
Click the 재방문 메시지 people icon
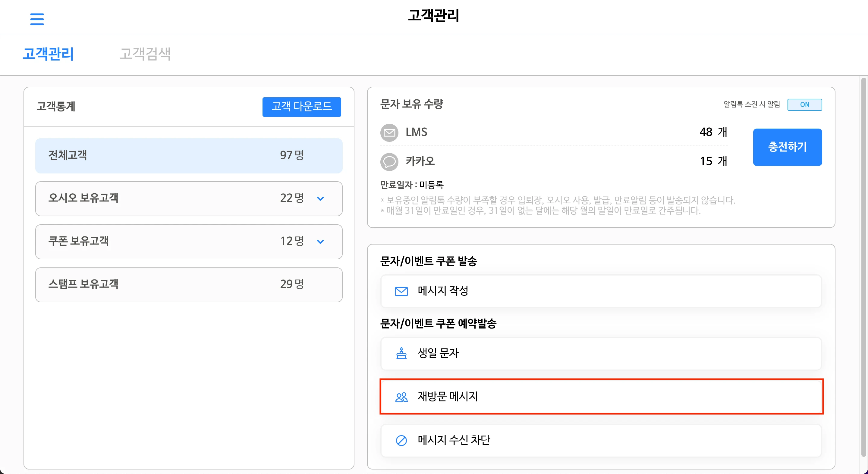(x=401, y=397)
